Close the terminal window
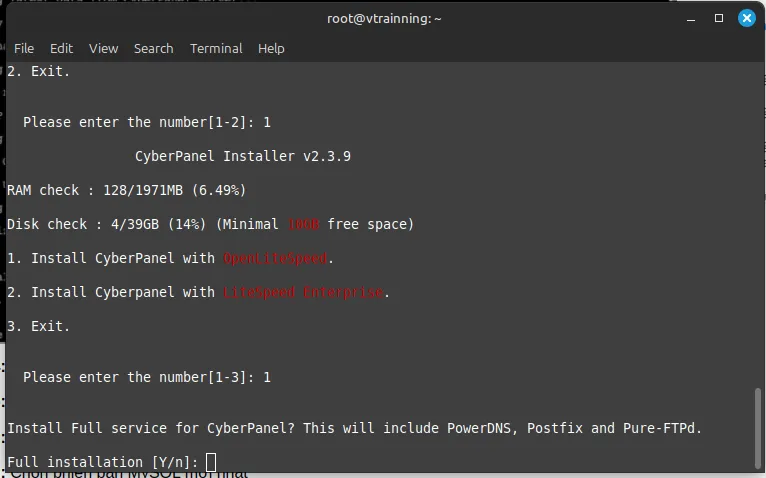The height and width of the screenshot is (478, 766). pos(746,18)
